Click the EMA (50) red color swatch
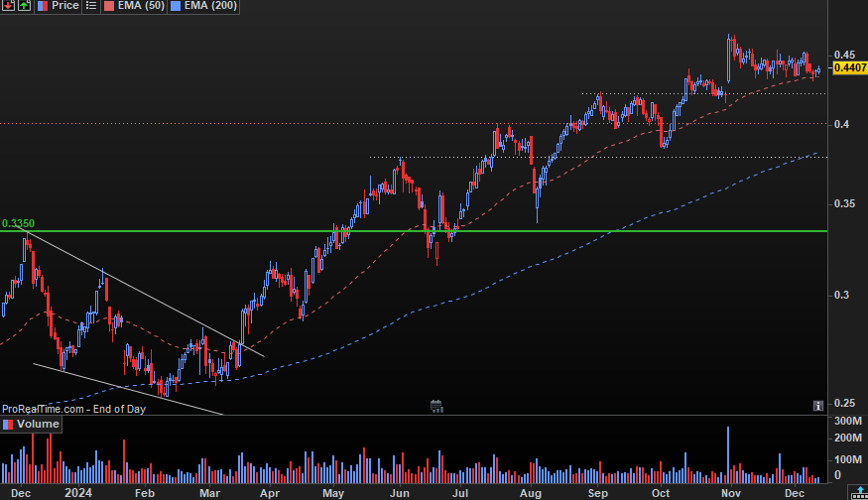Image resolution: width=868 pixels, height=500 pixels. click(109, 6)
